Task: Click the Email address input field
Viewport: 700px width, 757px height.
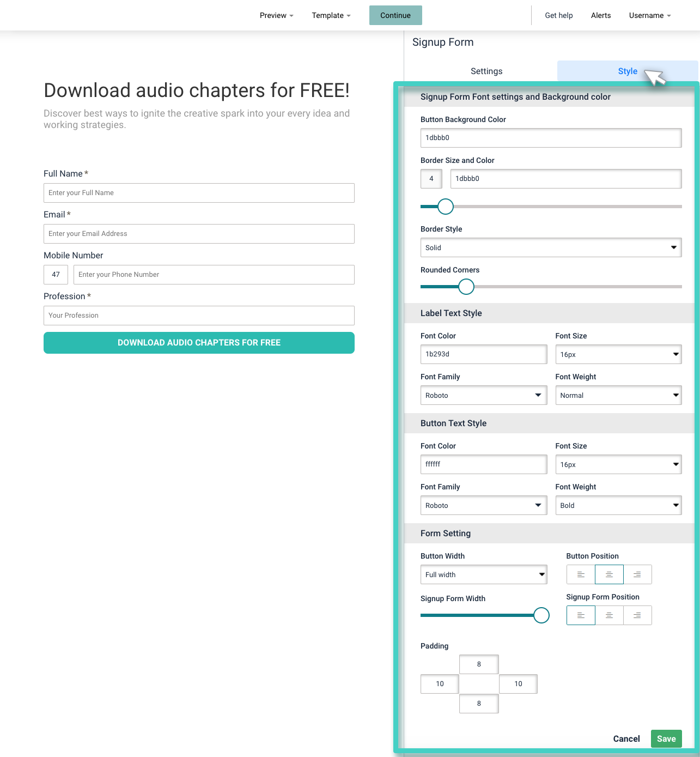Action: tap(199, 234)
